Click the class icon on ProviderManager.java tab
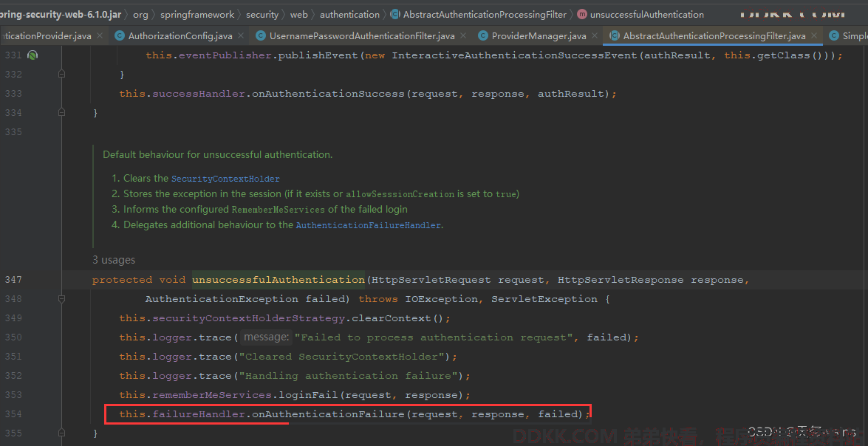The image size is (868, 446). 483,35
